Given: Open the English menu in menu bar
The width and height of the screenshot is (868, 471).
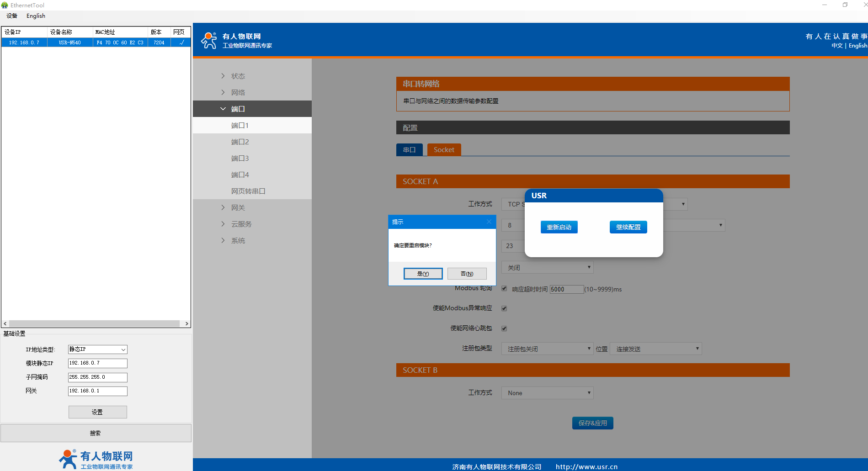Looking at the screenshot, I should tap(36, 16).
